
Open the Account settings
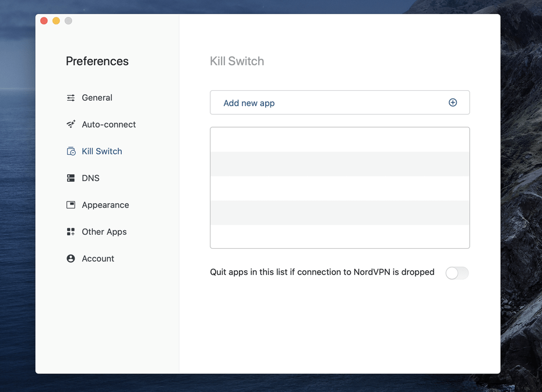(98, 259)
